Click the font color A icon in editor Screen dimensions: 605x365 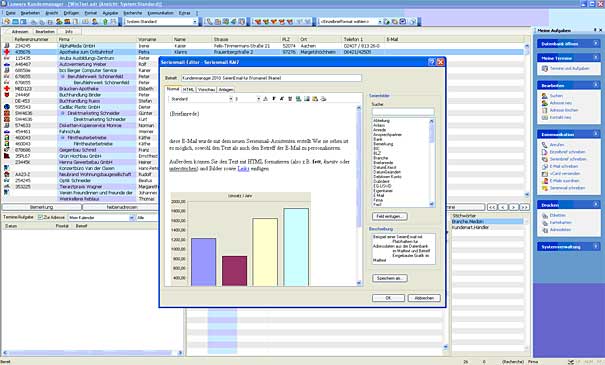click(265, 99)
